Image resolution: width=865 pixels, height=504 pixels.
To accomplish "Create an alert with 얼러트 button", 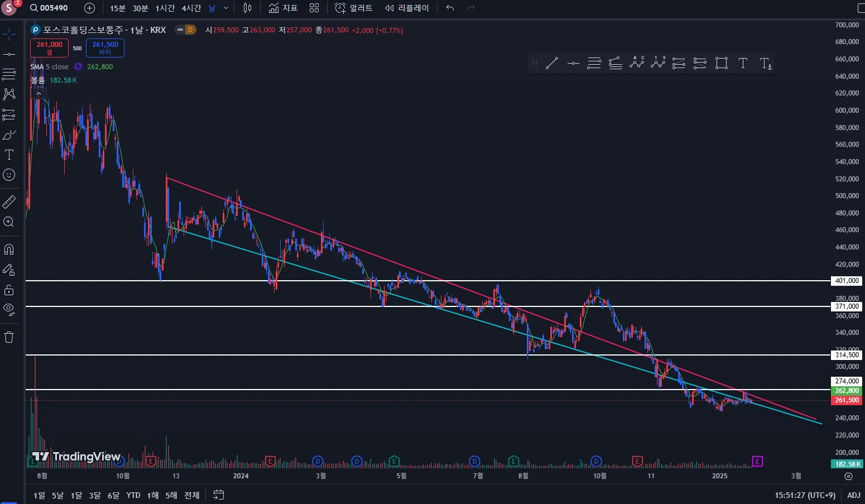I will [354, 8].
